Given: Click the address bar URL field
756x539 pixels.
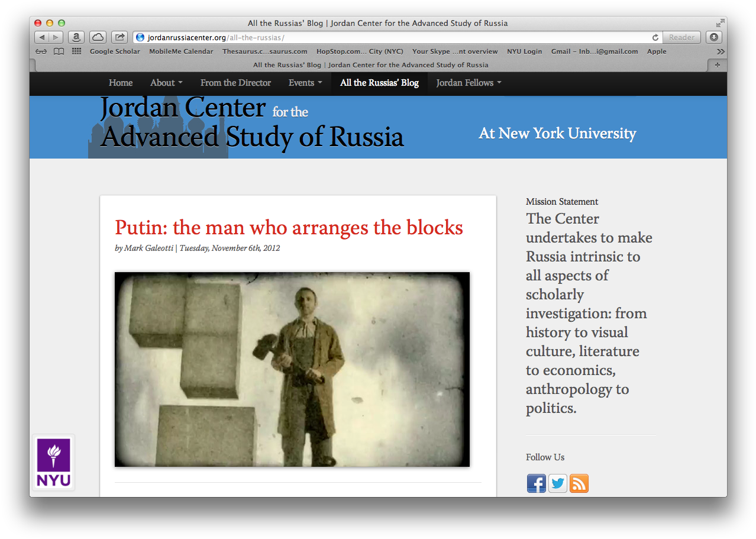Looking at the screenshot, I should click(x=390, y=37).
